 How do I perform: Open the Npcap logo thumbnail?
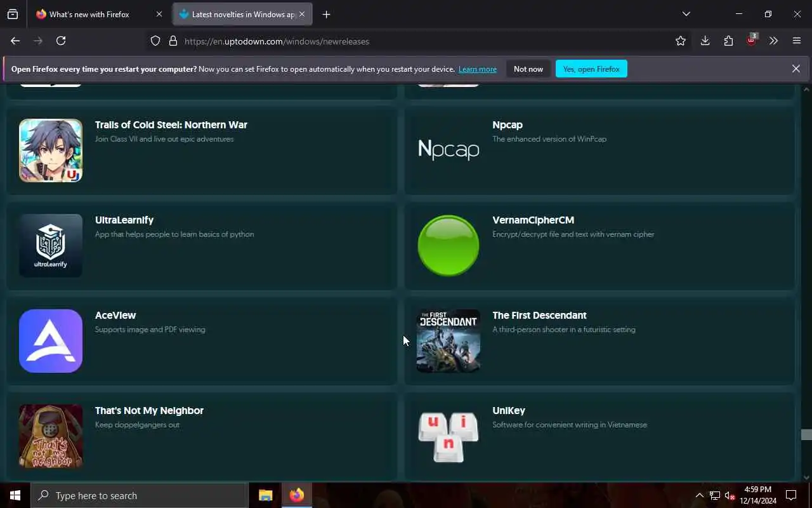point(449,150)
